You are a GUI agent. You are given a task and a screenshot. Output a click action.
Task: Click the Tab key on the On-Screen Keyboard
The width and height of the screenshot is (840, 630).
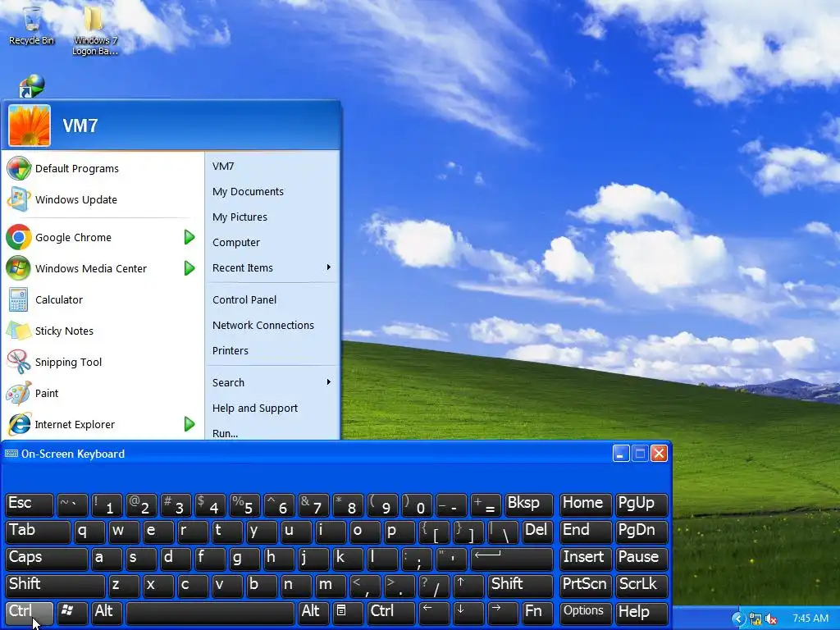pos(38,531)
